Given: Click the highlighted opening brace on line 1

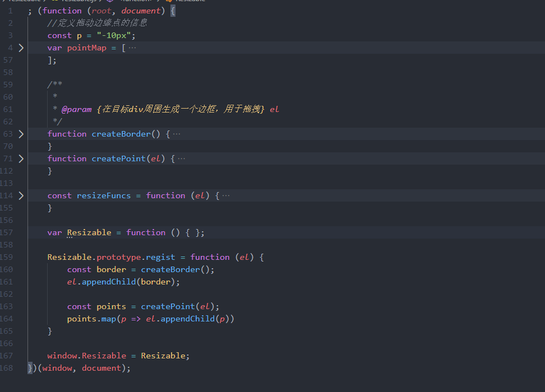Looking at the screenshot, I should pyautogui.click(x=173, y=11).
